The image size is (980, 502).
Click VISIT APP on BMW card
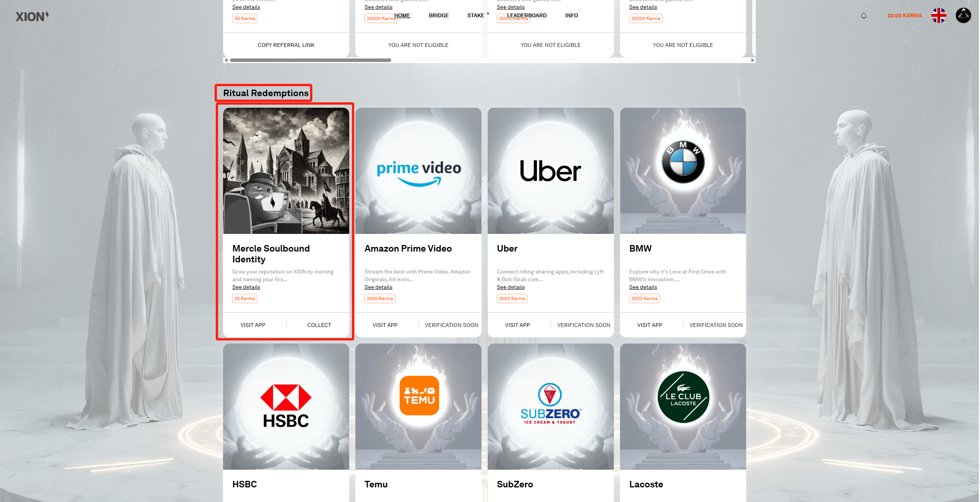[650, 325]
